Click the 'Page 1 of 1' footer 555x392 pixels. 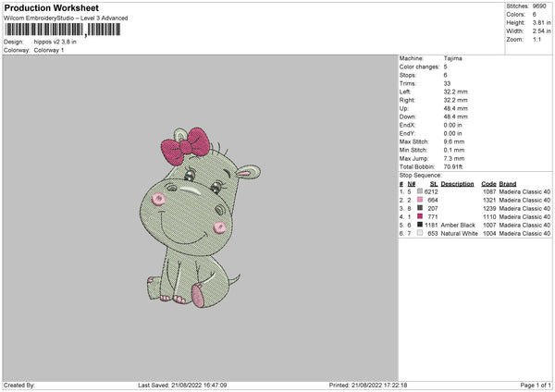[536, 386]
